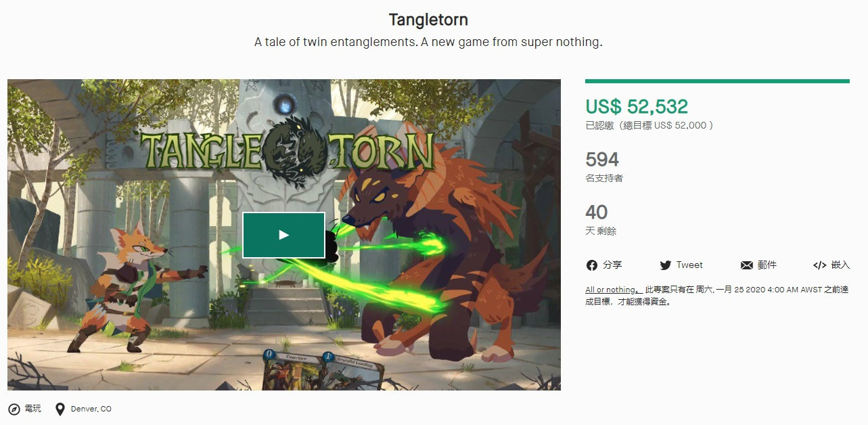Screen dimensions: 868x425
Task: Click the envelope mail icon
Action: point(747,265)
